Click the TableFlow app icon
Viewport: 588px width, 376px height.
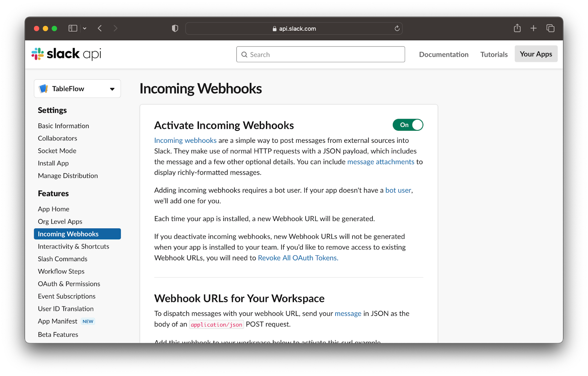click(x=43, y=88)
